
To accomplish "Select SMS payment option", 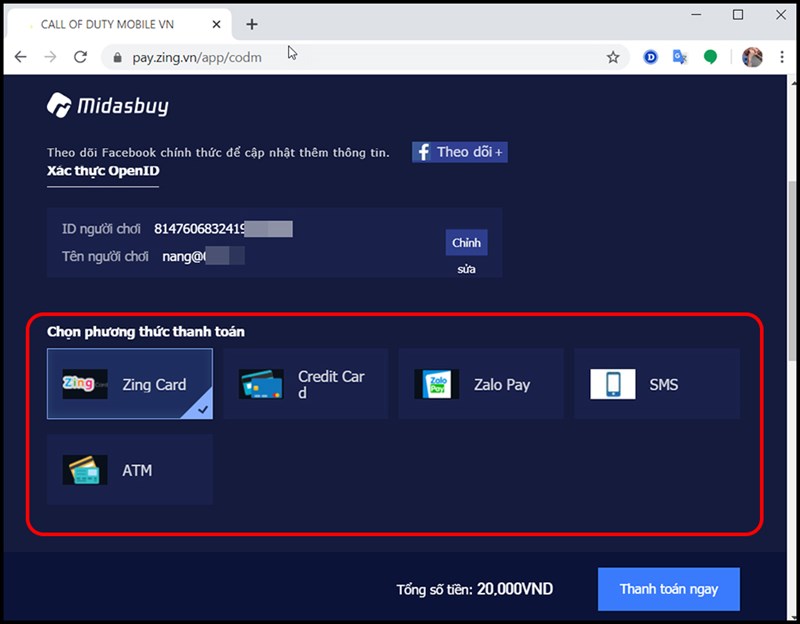I will click(x=657, y=384).
